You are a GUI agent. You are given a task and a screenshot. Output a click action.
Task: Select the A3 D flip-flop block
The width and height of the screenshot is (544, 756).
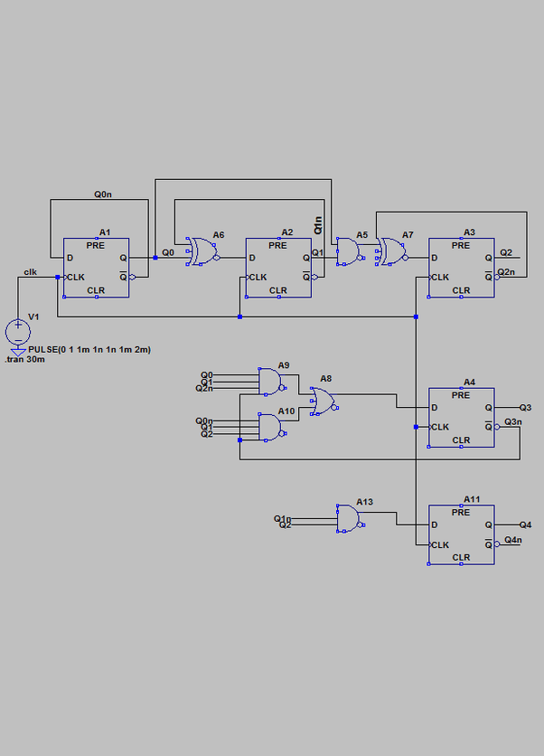point(461,268)
